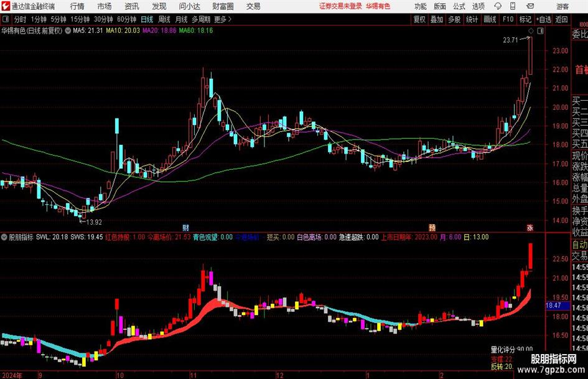The image size is (588, 379).
Task: Click MA20: 18.86 indicator value
Action: (x=159, y=30)
